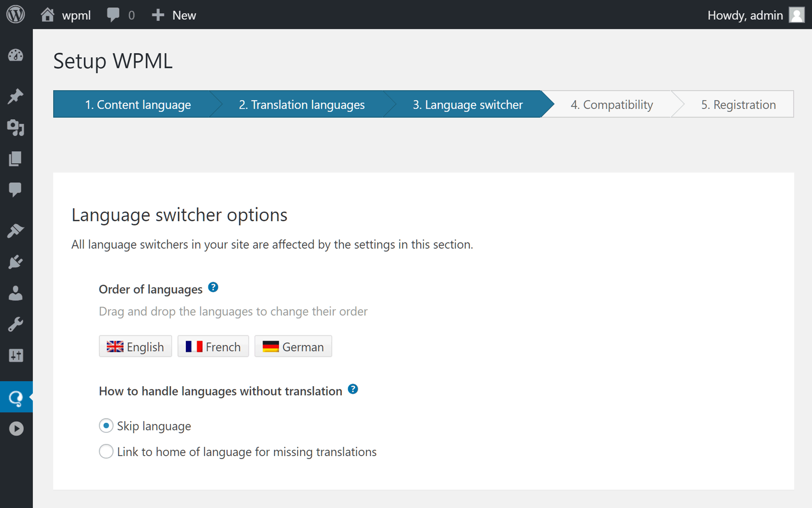Screen dimensions: 812x508
Task: Click the German flag icon
Action: pos(271,346)
